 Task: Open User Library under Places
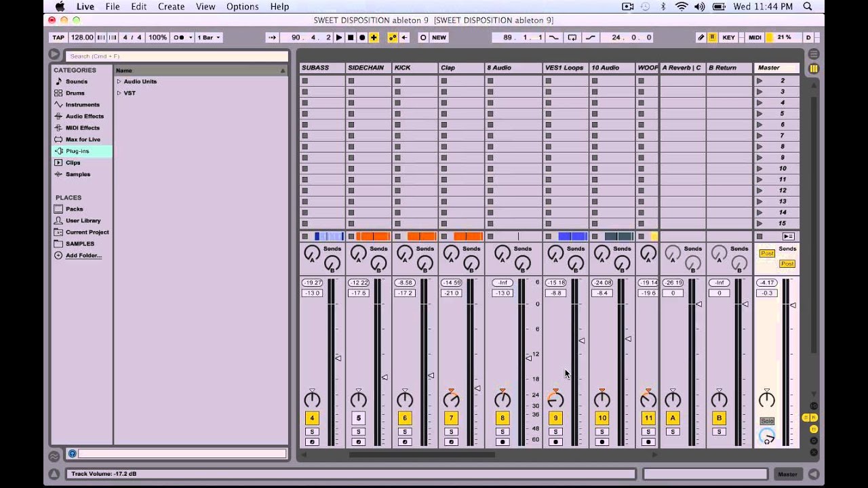pyautogui.click(x=82, y=220)
